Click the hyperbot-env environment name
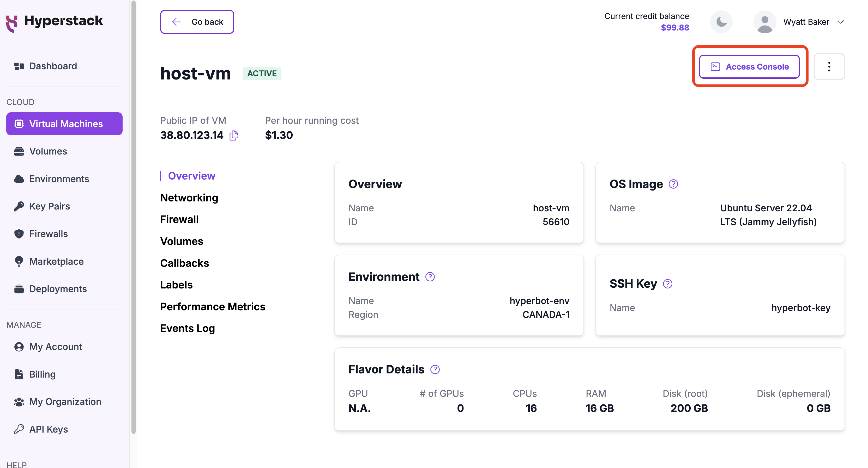868x468 pixels. [x=539, y=301]
